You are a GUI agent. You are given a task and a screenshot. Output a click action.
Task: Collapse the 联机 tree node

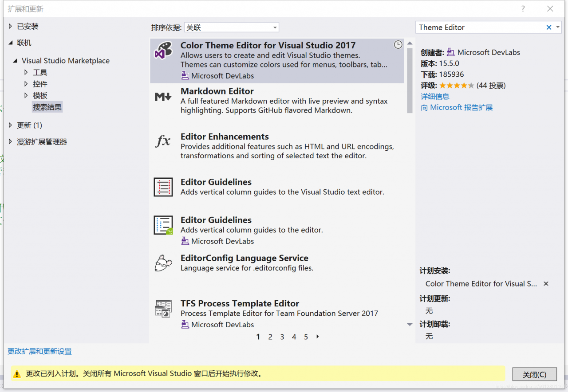pyautogui.click(x=11, y=43)
